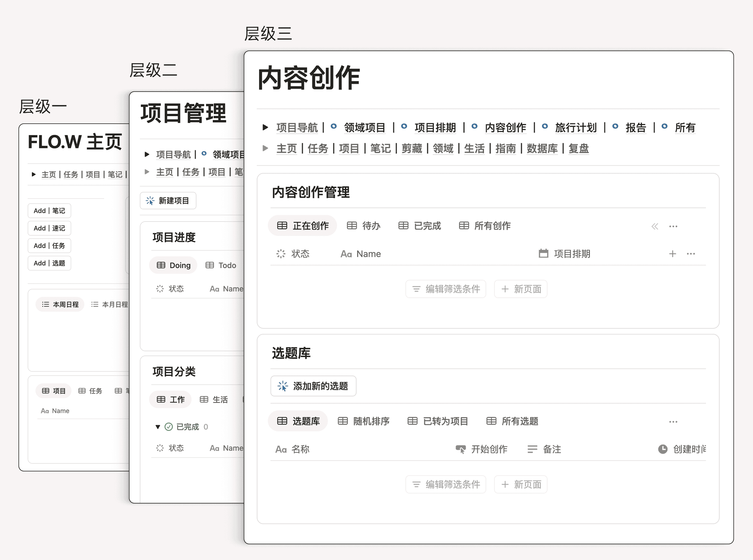This screenshot has width=753, height=560.
Task: Go to 复盘 in 内容创作 nav row
Action: 579,148
